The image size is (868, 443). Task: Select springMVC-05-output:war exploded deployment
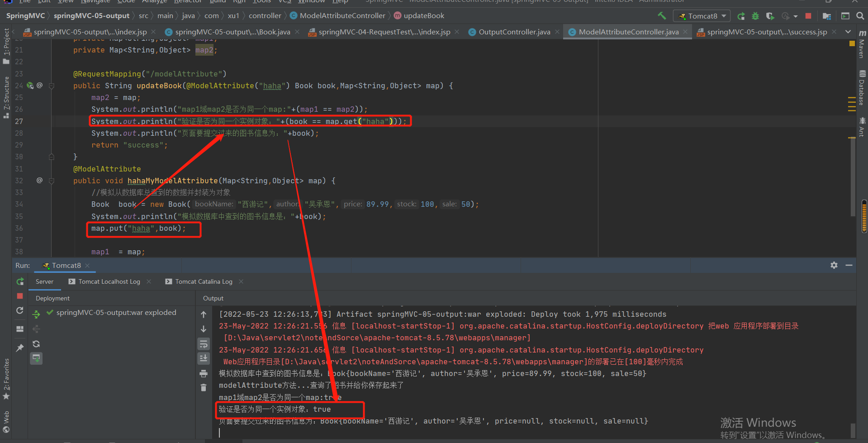coord(111,313)
